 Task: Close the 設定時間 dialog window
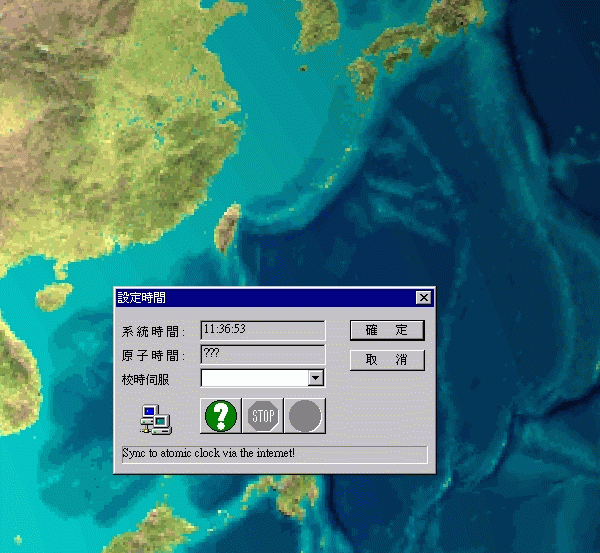(x=424, y=298)
